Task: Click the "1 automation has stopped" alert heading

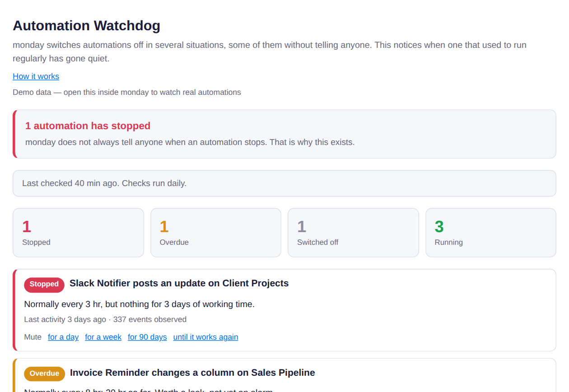Action: click(88, 126)
